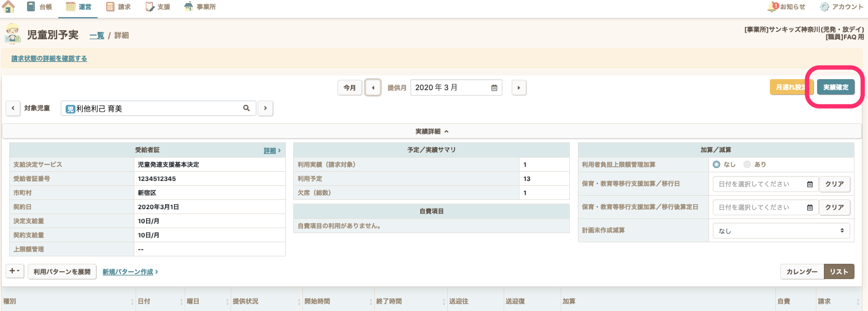Click the notification bell icon
This screenshot has height=311, width=868.
[x=772, y=7]
